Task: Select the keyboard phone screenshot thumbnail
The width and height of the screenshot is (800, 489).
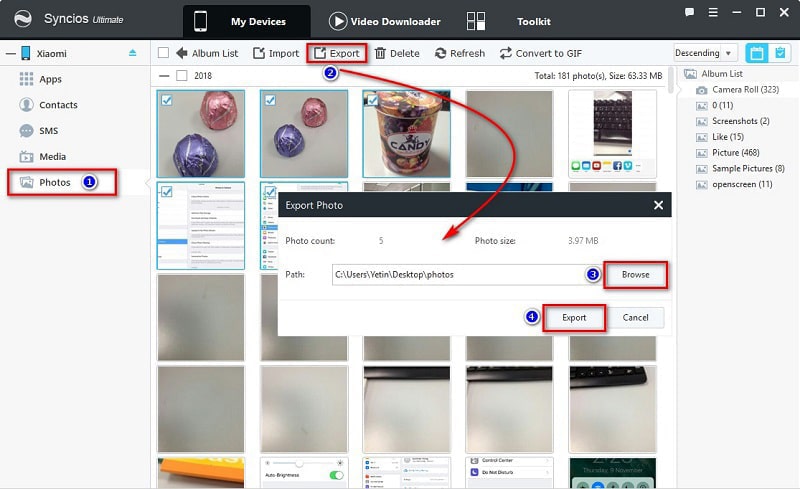Action: [612, 134]
